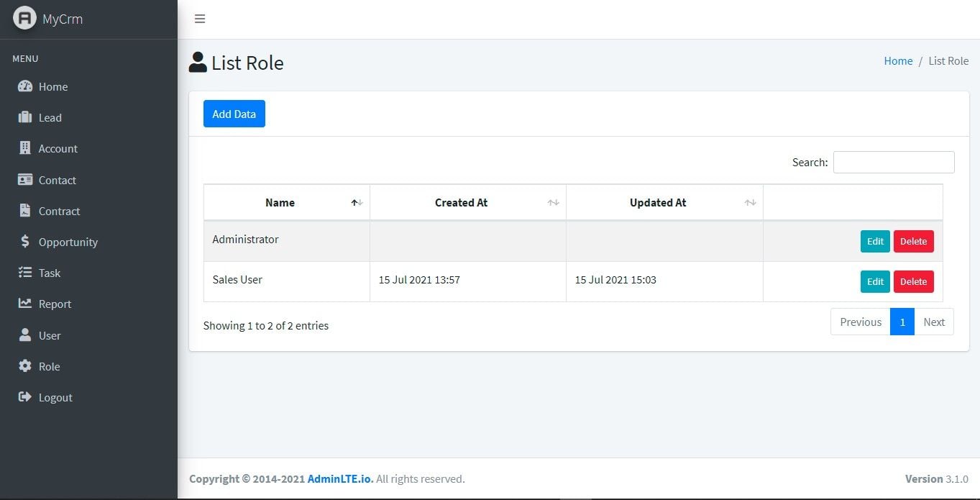Toggle sidebar with hamburger menu icon
Image resolution: width=980 pixels, height=500 pixels.
click(x=200, y=19)
